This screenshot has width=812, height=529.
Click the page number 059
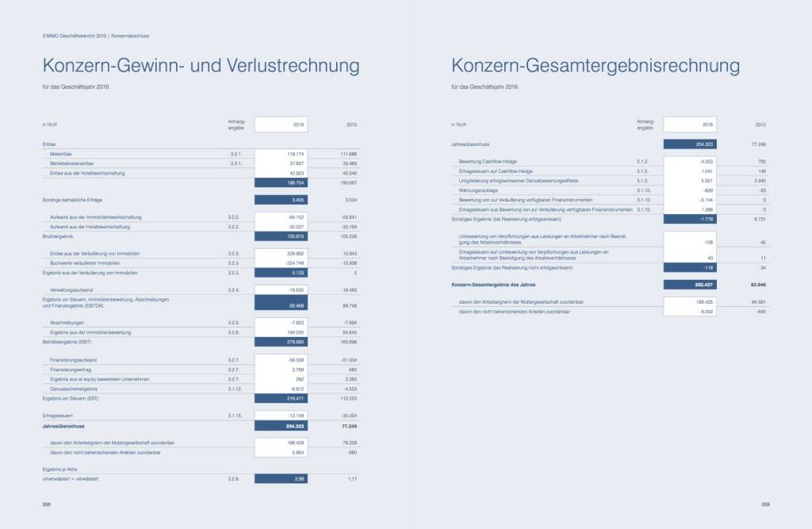[x=765, y=504]
